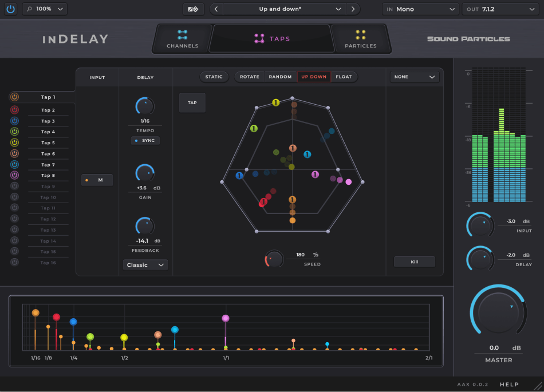Select the cyan tap marker near center
This screenshot has height=392, width=544.
point(308,155)
